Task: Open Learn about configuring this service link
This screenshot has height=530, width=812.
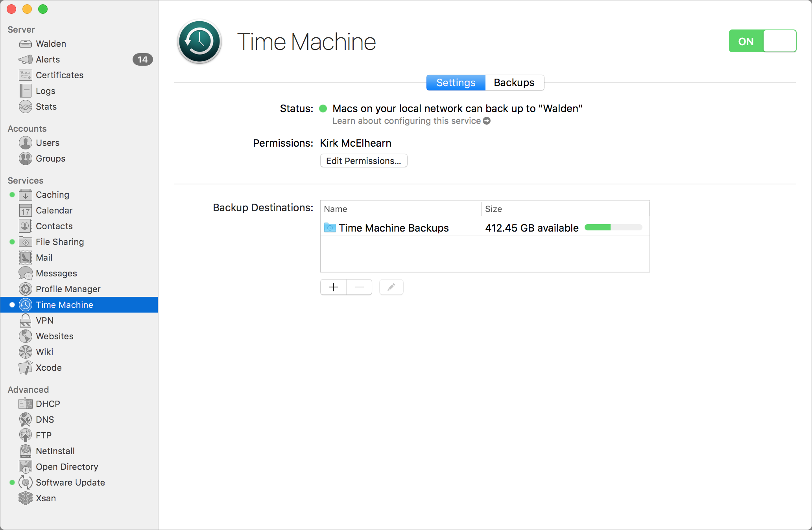Action: click(x=411, y=121)
